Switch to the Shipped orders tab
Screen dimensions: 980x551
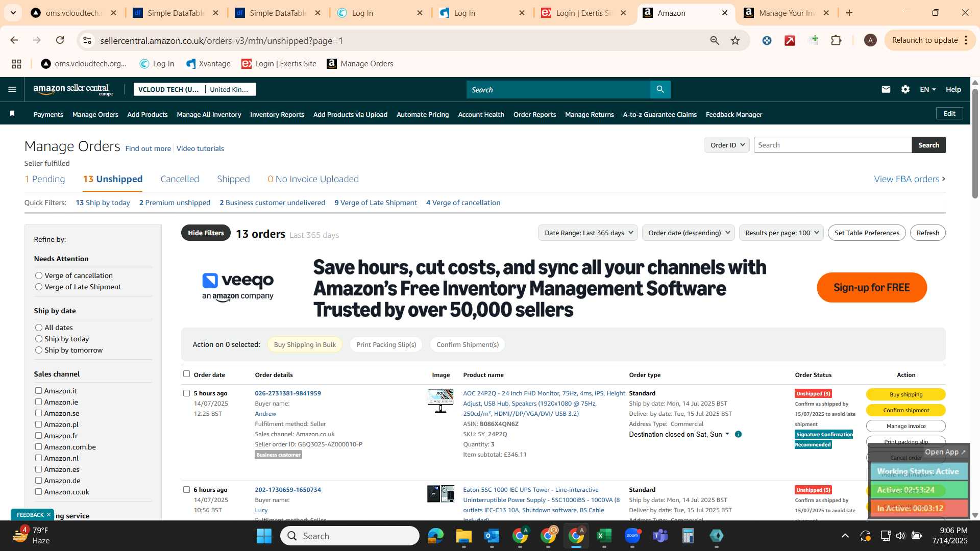[233, 179]
